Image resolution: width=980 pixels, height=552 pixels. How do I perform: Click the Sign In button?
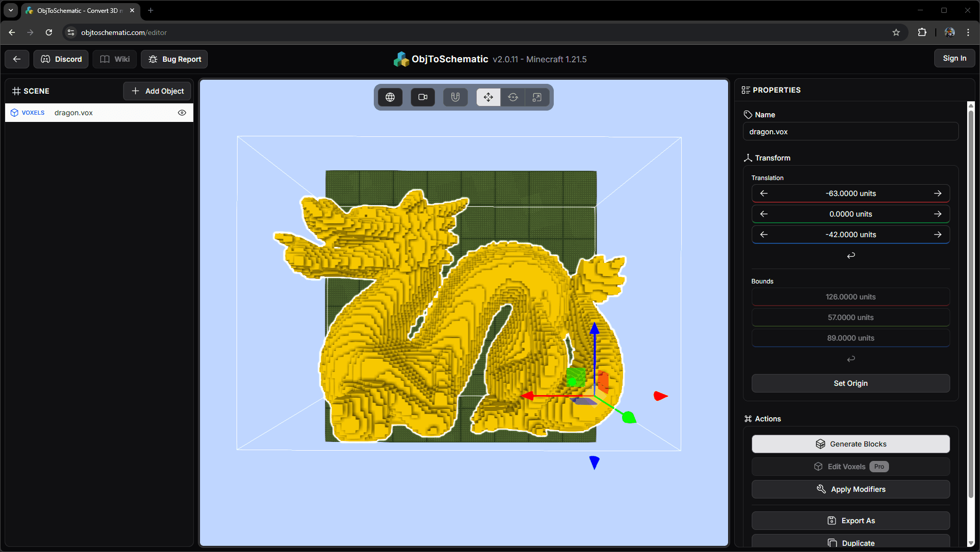tap(954, 58)
